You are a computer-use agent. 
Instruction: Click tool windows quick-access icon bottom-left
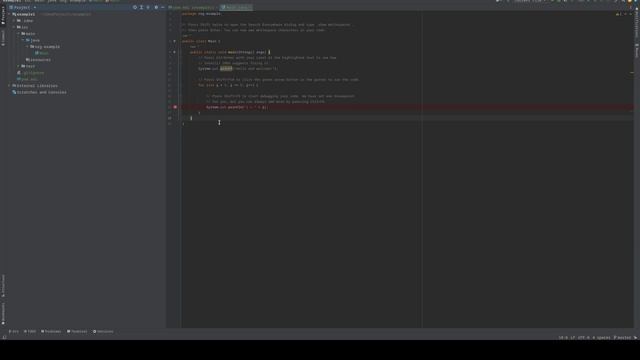click(4, 337)
